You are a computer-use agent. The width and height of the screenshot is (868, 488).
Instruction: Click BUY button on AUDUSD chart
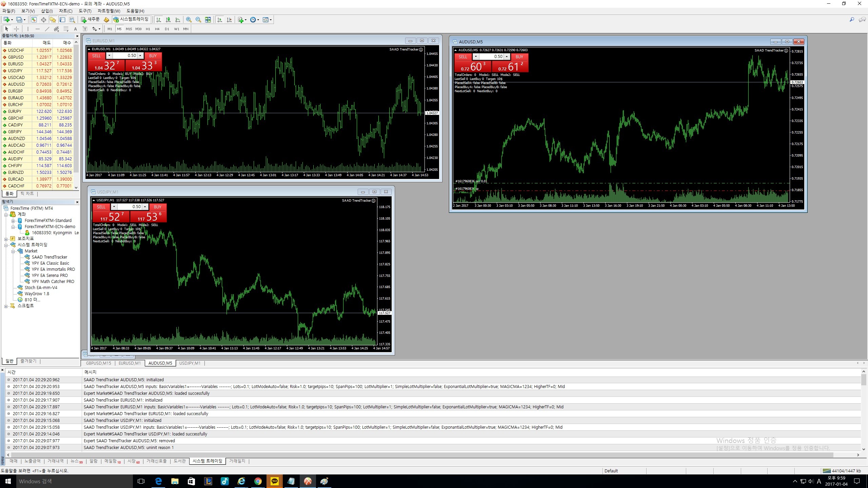(x=519, y=57)
